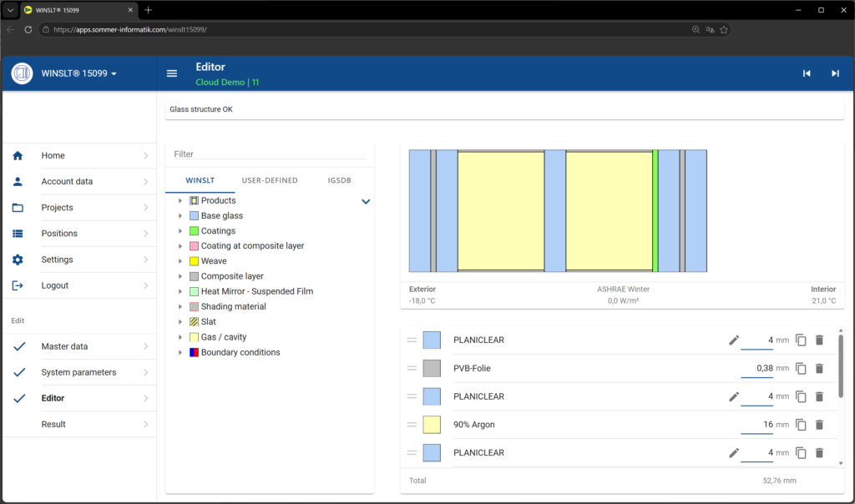
Task: Switch to the WINSLT tab
Action: 200,180
